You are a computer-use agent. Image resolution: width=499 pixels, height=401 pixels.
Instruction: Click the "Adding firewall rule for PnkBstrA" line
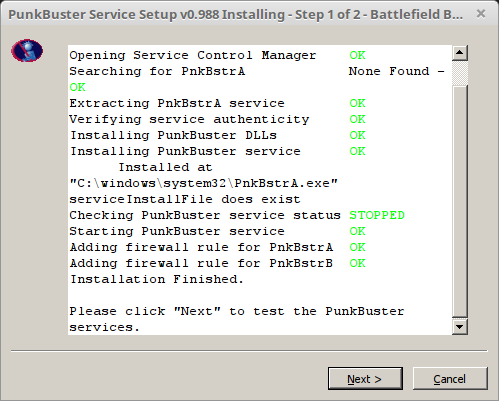pos(201,247)
